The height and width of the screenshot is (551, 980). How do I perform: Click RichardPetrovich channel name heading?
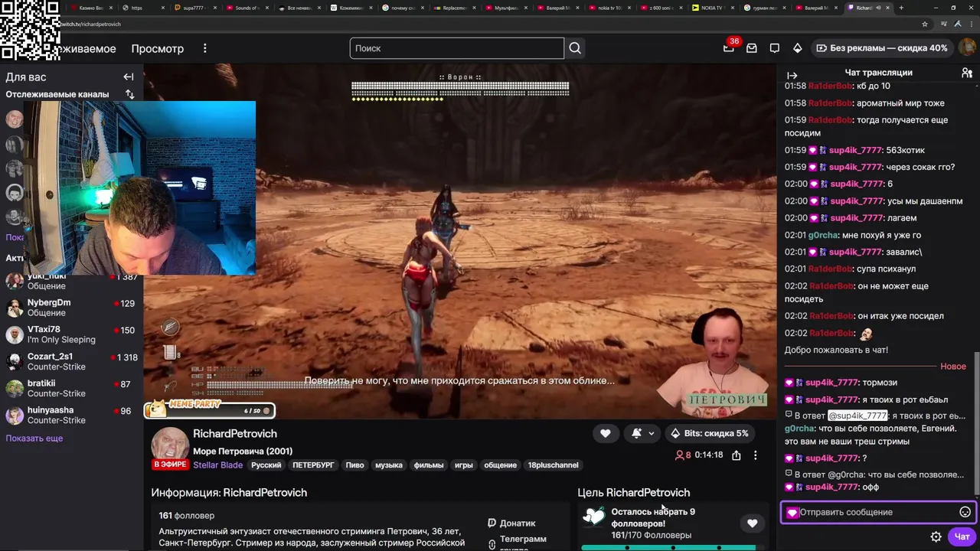click(235, 434)
